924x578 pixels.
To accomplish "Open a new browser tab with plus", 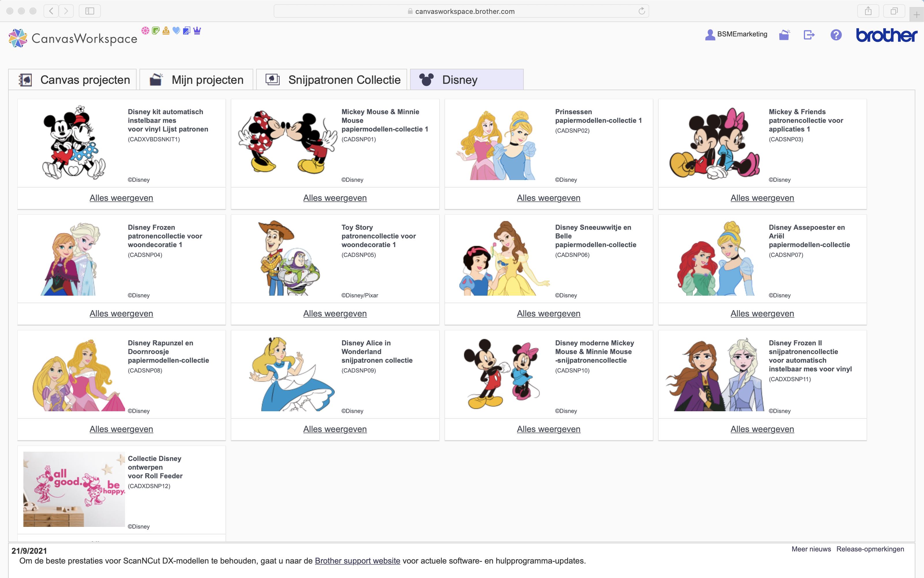I will (917, 15).
